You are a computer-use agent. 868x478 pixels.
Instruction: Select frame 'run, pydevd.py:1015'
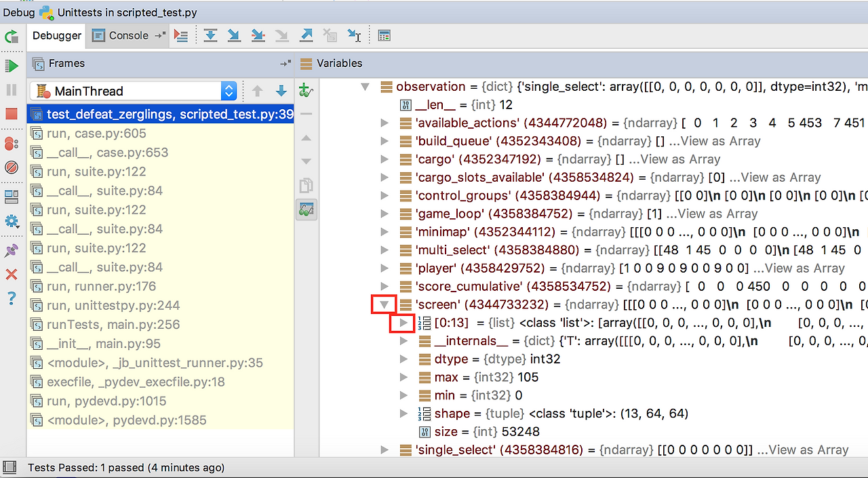pos(161,401)
